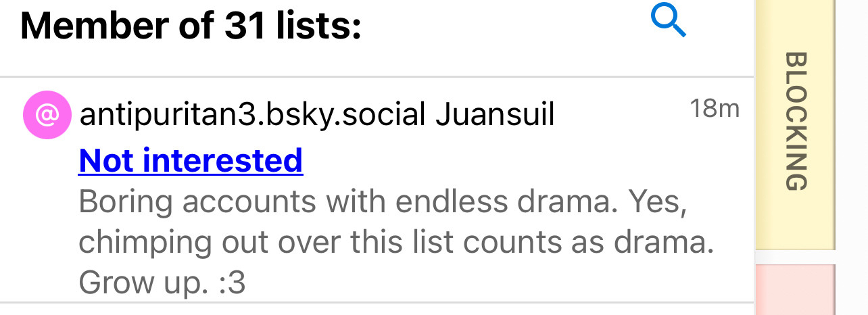Screen dimensions: 868x315
Task: Click the "Member of 31 lists:" heading
Action: [191, 26]
